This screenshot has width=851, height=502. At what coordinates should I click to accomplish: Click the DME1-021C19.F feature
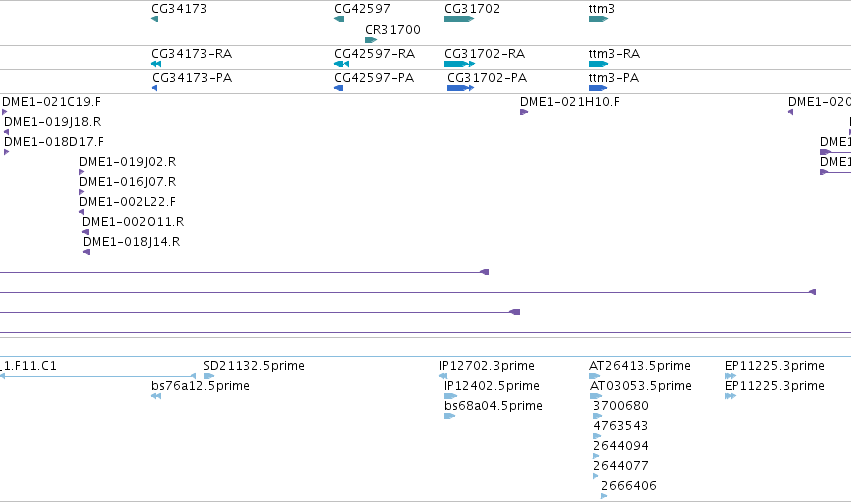(4, 112)
